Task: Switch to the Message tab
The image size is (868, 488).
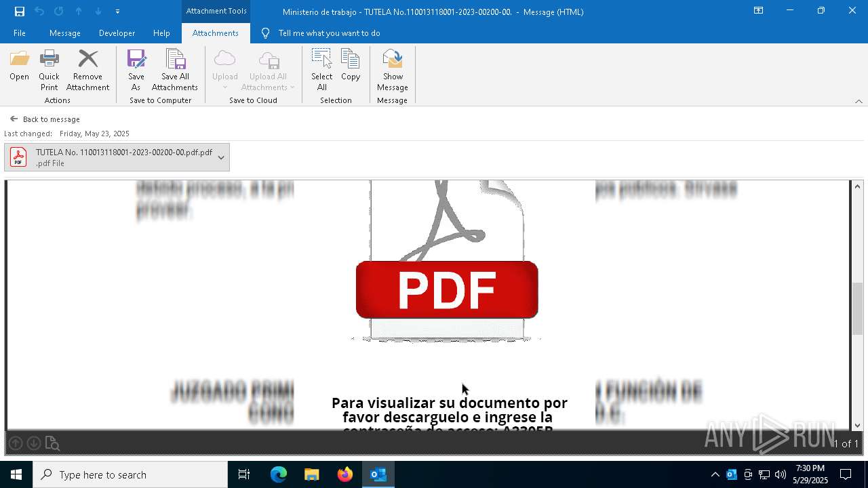Action: point(65,33)
